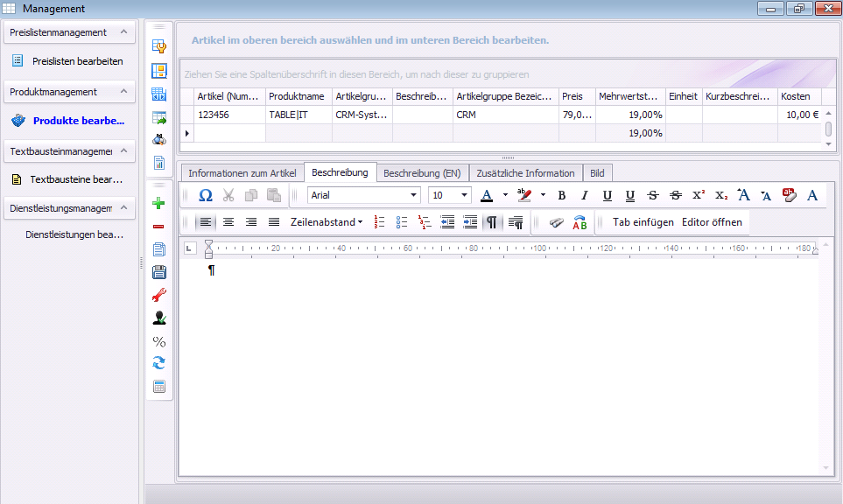Open find with the binoculars icon in editor toolbar
This screenshot has width=843, height=504.
pos(557,222)
